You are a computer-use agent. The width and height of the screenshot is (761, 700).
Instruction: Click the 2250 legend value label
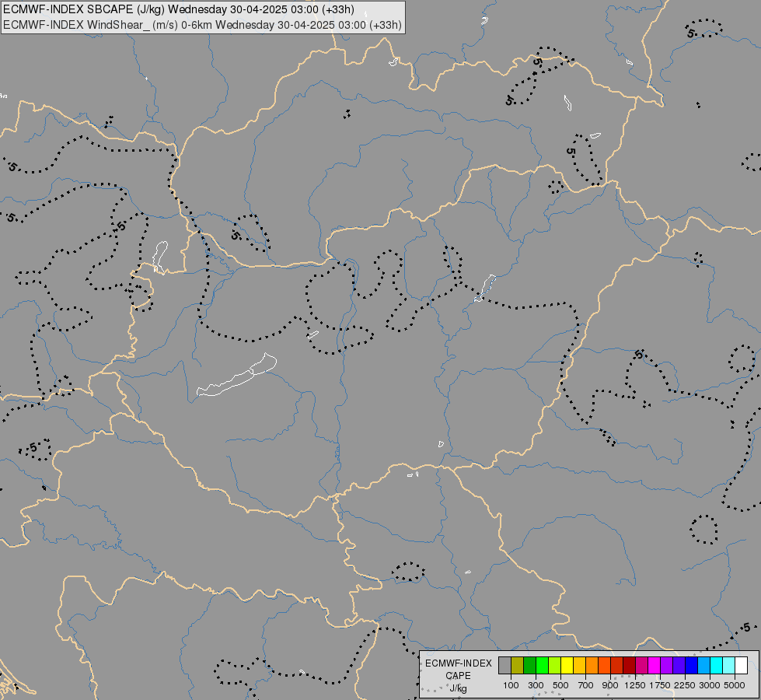685,685
